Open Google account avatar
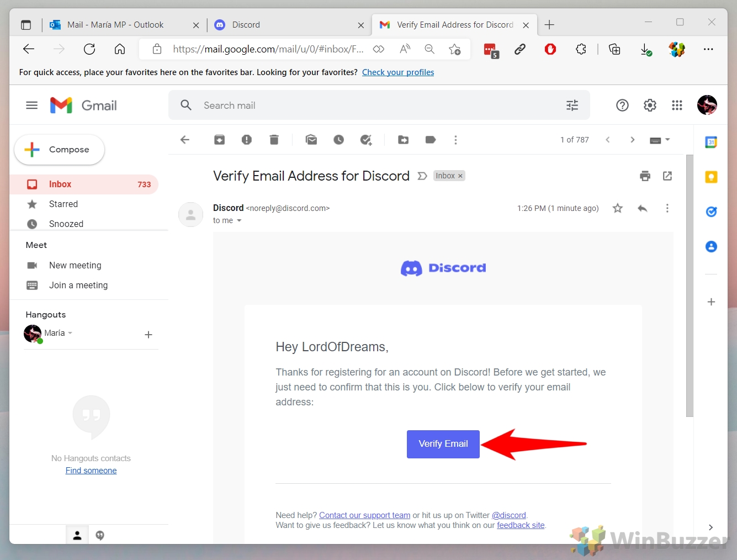 point(707,105)
